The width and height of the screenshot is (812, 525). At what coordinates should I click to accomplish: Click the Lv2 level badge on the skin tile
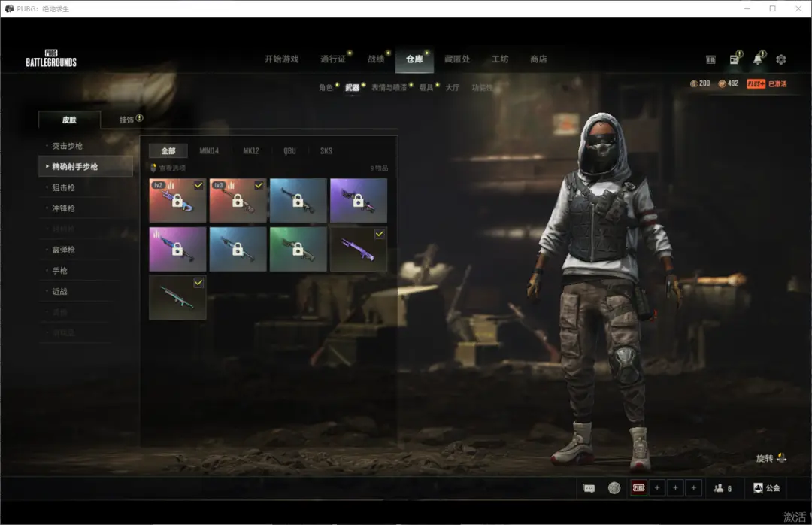pos(158,185)
